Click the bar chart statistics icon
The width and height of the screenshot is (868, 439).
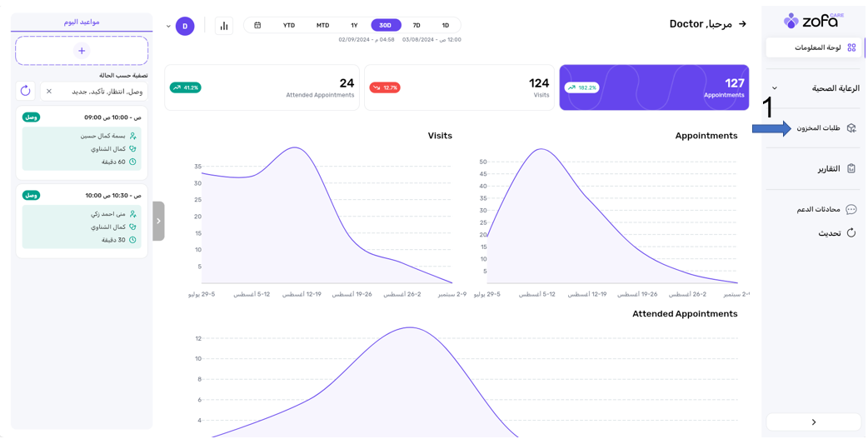(x=224, y=26)
